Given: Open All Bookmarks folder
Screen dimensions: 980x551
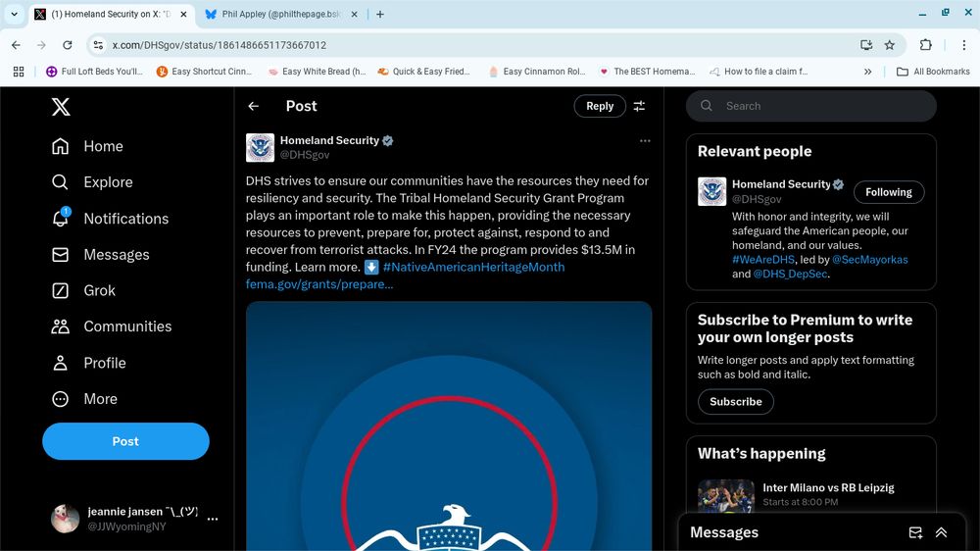Looking at the screenshot, I should 933,72.
